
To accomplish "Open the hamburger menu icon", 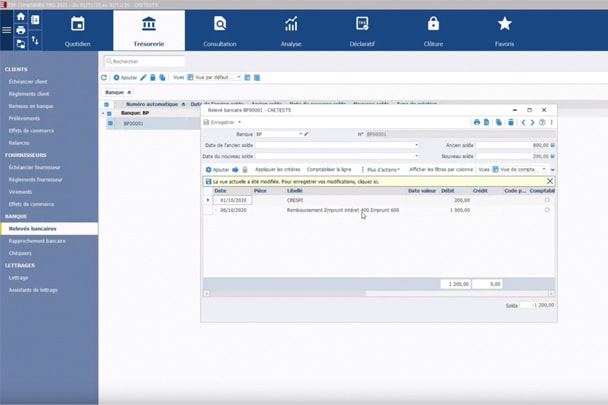I will 6,30.
